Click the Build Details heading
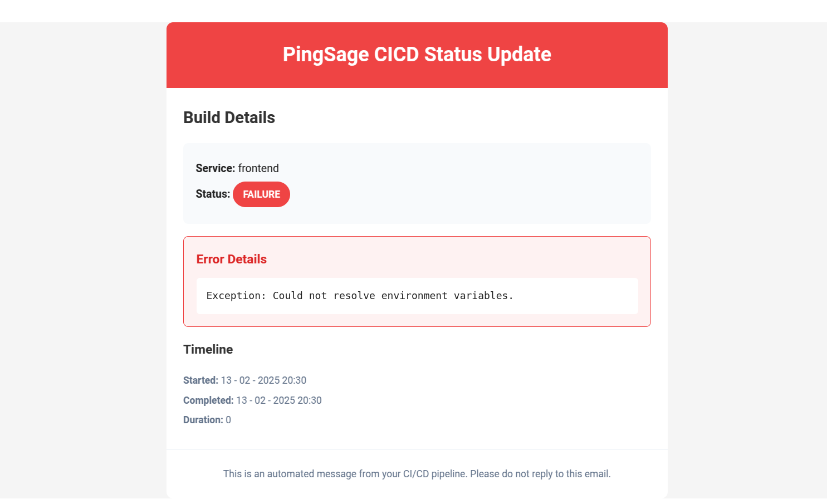827x504 pixels. coord(229,118)
